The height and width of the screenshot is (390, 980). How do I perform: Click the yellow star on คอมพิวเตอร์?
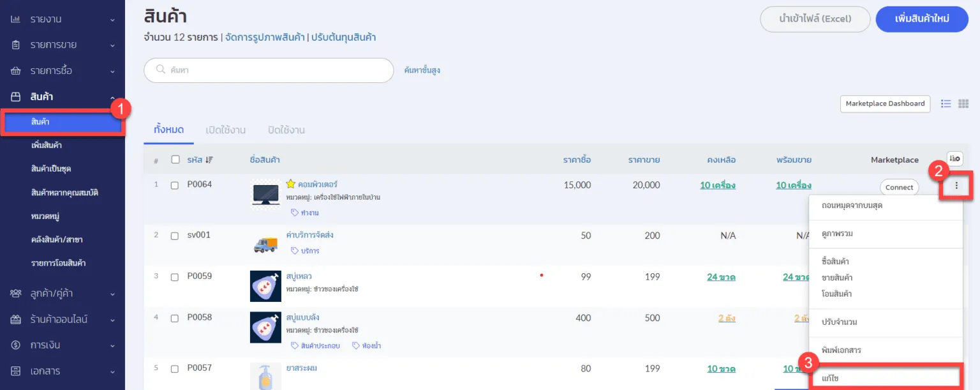click(x=291, y=184)
